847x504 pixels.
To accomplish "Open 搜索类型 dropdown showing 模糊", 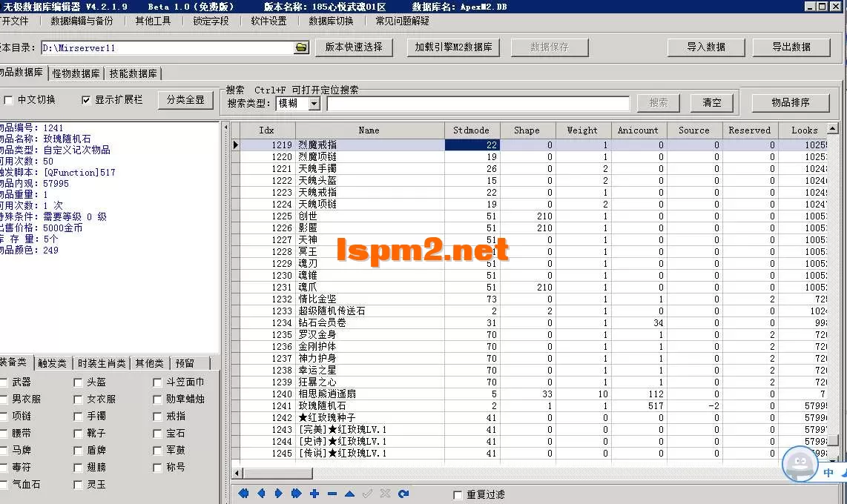I will 314,103.
